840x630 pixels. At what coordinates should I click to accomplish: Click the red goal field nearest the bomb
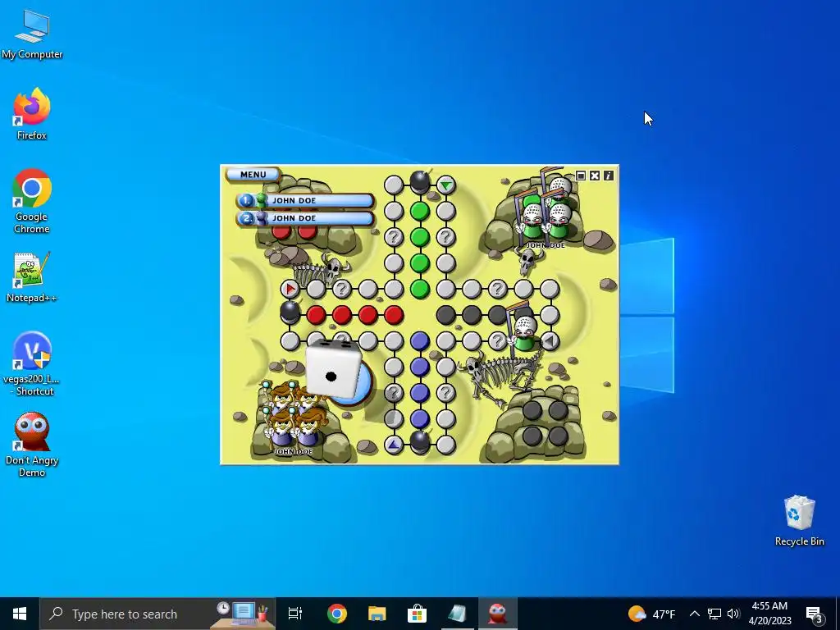316,315
